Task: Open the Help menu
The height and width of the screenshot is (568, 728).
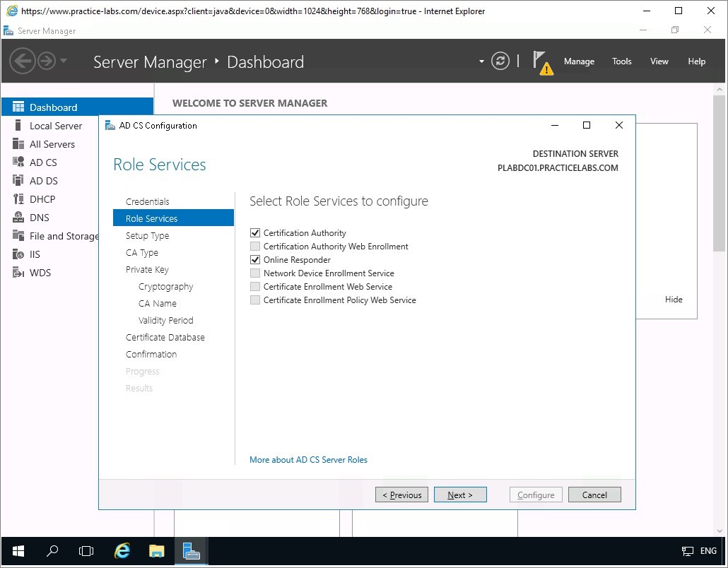Action: 696,61
